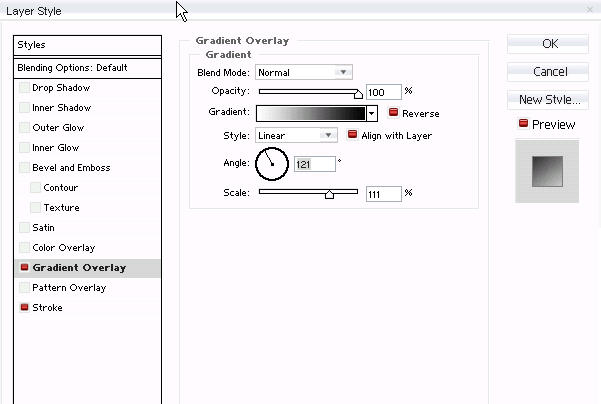Screen dimensions: 601x404
Task: Click the Angle value field showing 121
Action: pyautogui.click(x=315, y=164)
